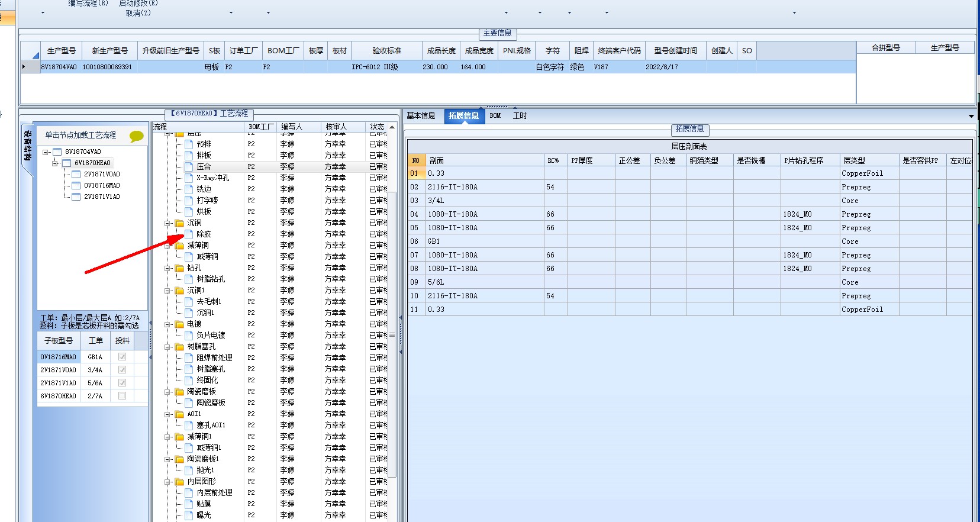Screen dimensions: 980x522
Task: Collapse the 6V1870HEA0 tree node
Action: tap(55, 163)
